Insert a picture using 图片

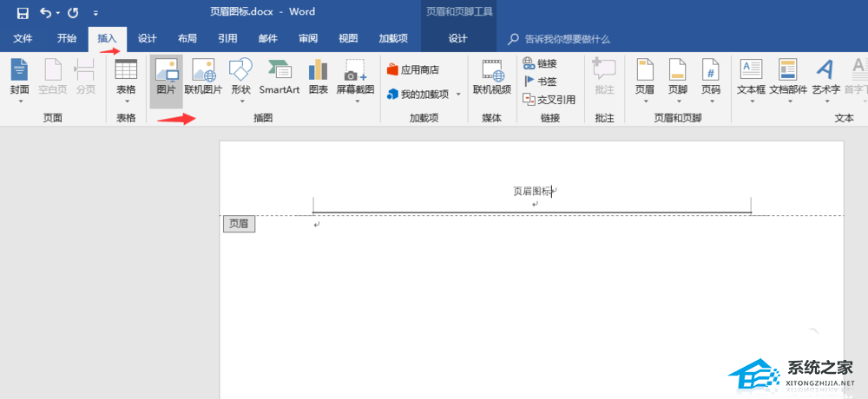(x=166, y=82)
